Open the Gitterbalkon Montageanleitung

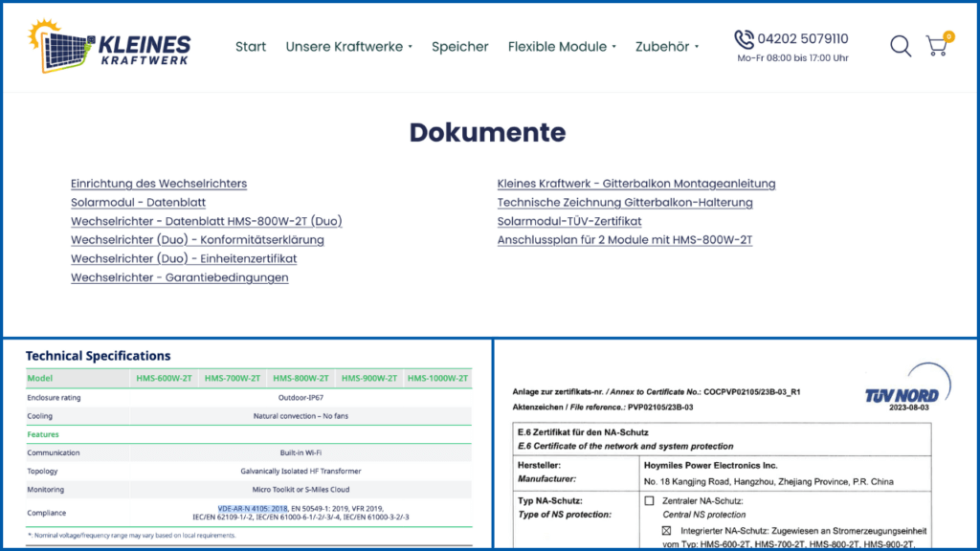pyautogui.click(x=635, y=184)
